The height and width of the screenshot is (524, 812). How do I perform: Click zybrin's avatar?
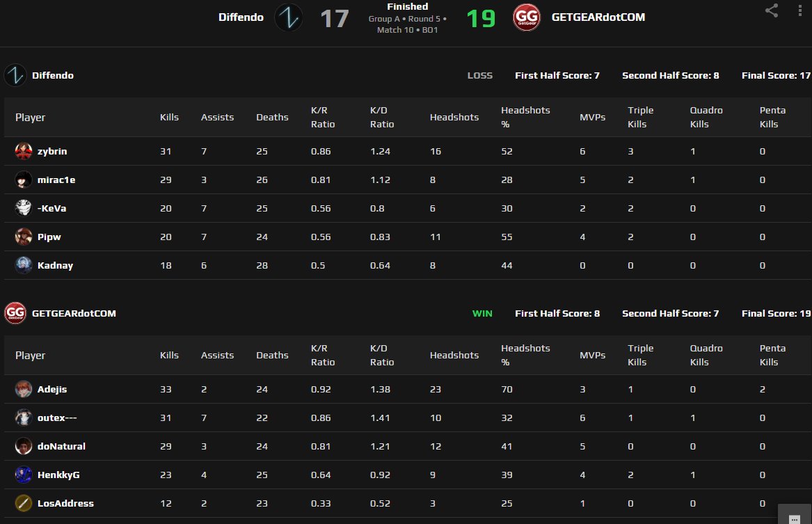[x=23, y=151]
